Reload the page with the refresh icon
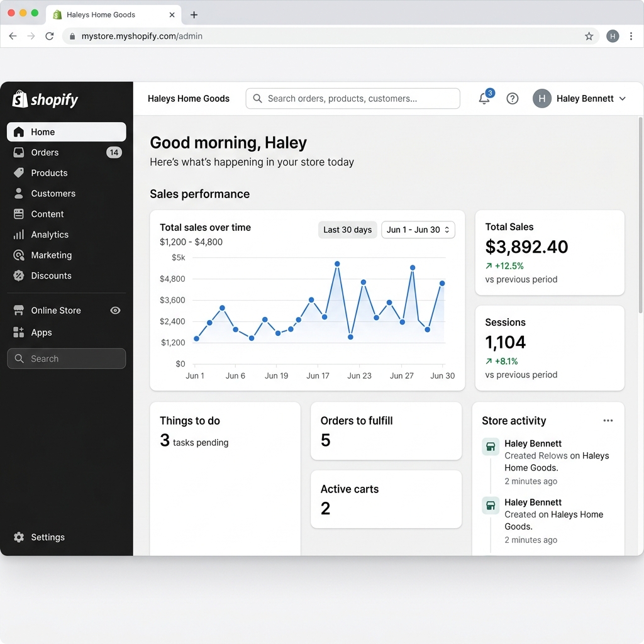 pyautogui.click(x=50, y=36)
